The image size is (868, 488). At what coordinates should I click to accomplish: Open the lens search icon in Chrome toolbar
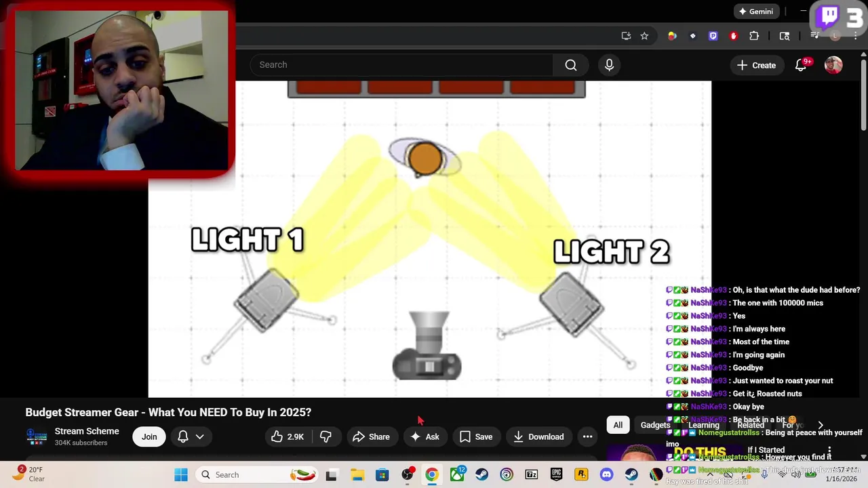tap(785, 36)
